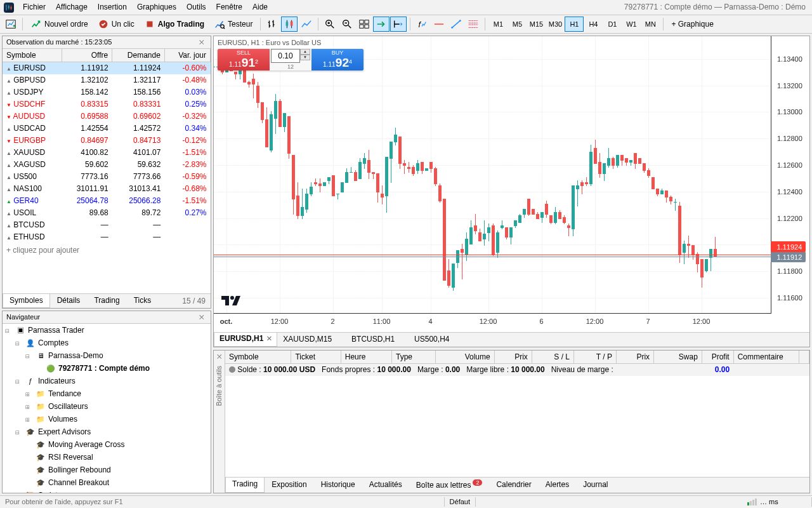Expand the Tendance folder
Viewport: 812px width, 508px height.
click(27, 394)
